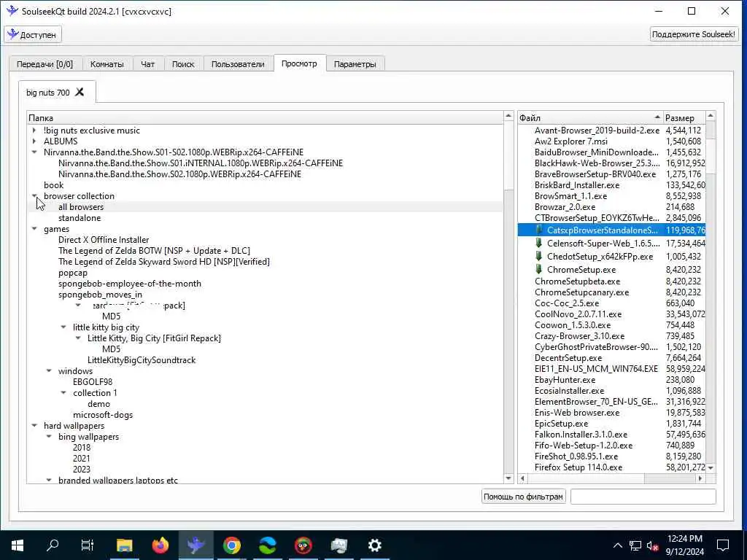Sort files by the Размер column header
Screen dimensions: 747x560
point(684,117)
